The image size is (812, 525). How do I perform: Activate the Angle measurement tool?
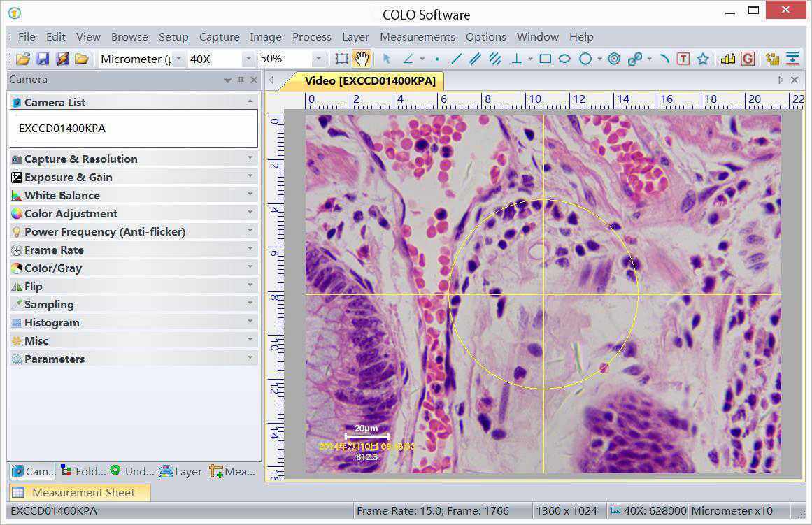pos(409,59)
